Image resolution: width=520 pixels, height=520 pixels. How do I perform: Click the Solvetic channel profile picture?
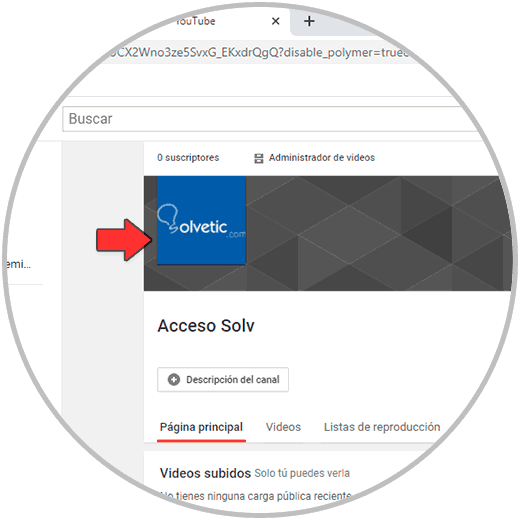201,220
